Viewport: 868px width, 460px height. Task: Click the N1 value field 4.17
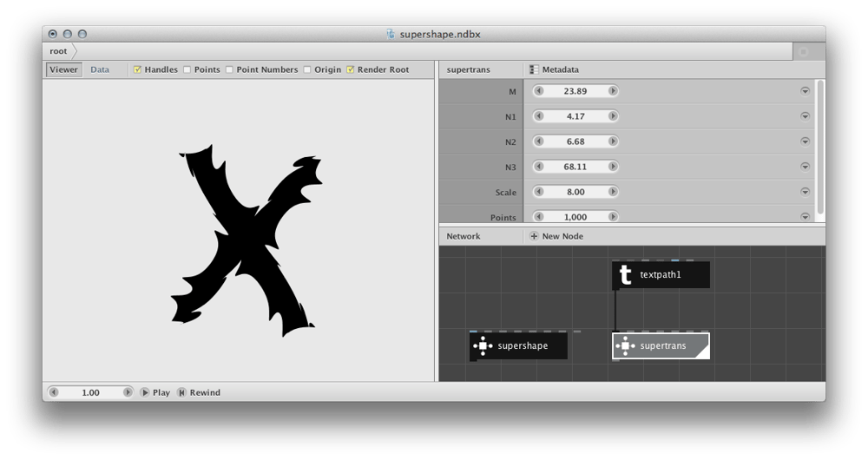575,116
